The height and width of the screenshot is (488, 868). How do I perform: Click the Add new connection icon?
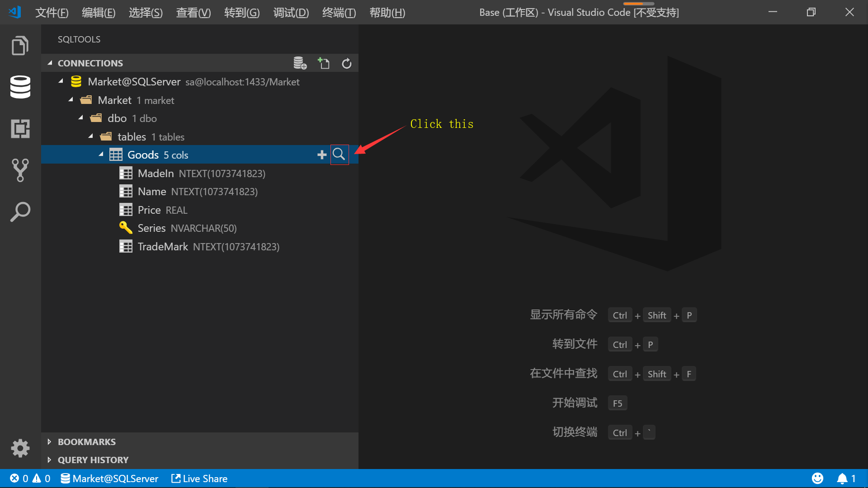[x=300, y=63]
